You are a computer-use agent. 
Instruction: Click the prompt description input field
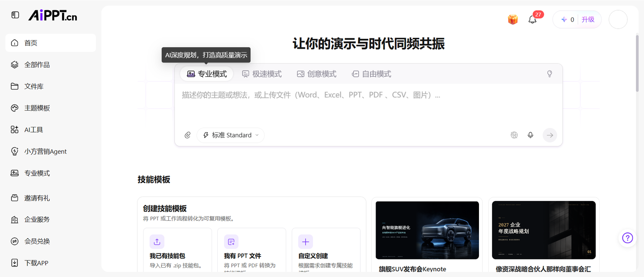pos(369,105)
